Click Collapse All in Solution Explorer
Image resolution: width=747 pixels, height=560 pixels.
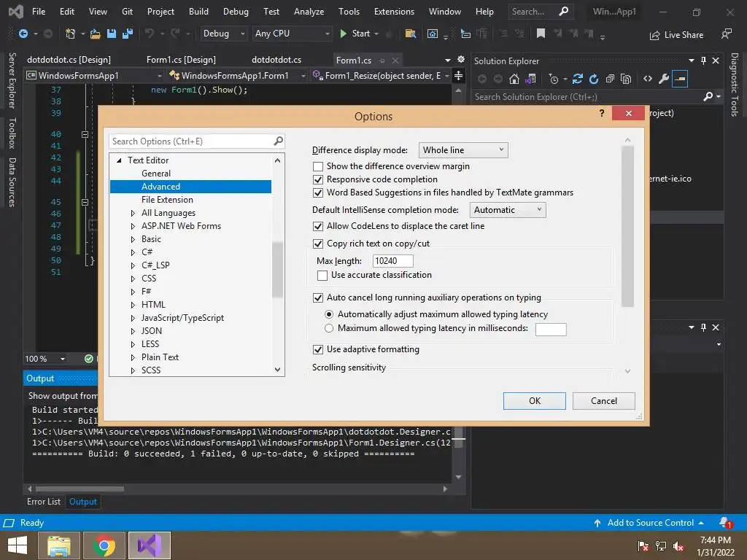(610, 79)
